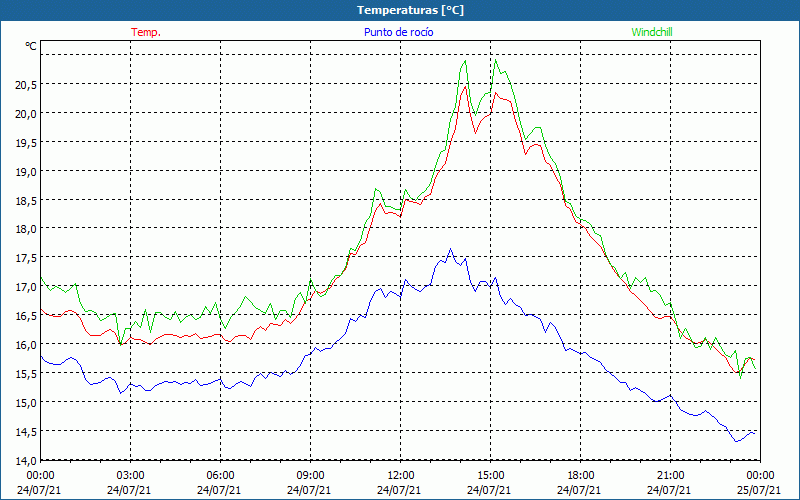
Task: Select the red Temp. legend label
Action: (146, 32)
